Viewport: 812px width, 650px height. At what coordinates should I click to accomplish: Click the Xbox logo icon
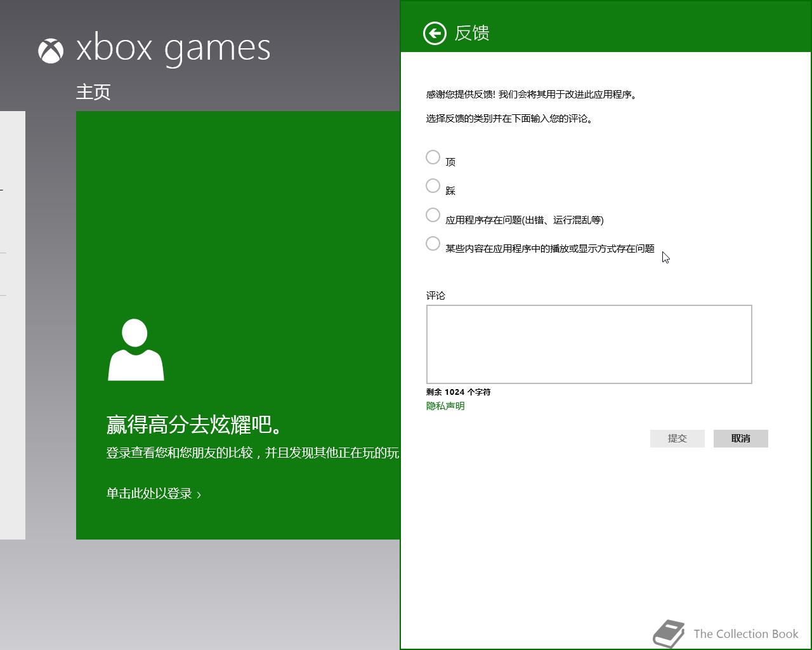coord(51,51)
